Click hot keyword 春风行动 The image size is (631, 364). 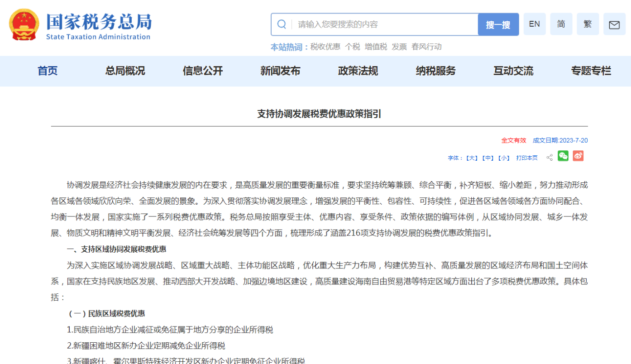[x=426, y=47]
